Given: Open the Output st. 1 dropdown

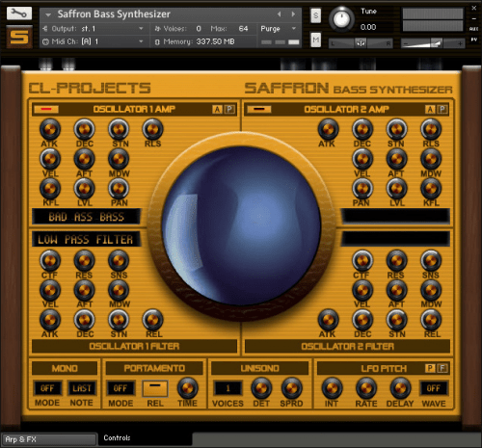Looking at the screenshot, I should click(94, 29).
